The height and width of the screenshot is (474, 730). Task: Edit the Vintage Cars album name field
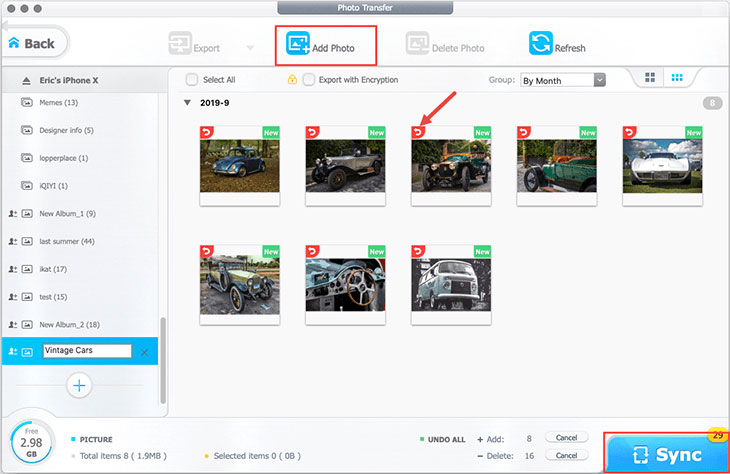pyautogui.click(x=87, y=351)
